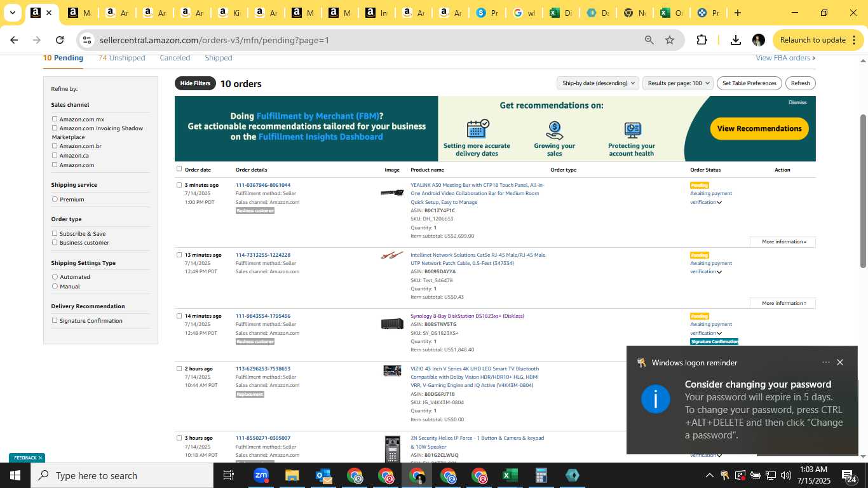Close the FEEDBACK tag
868x488 pixels.
coord(40,457)
